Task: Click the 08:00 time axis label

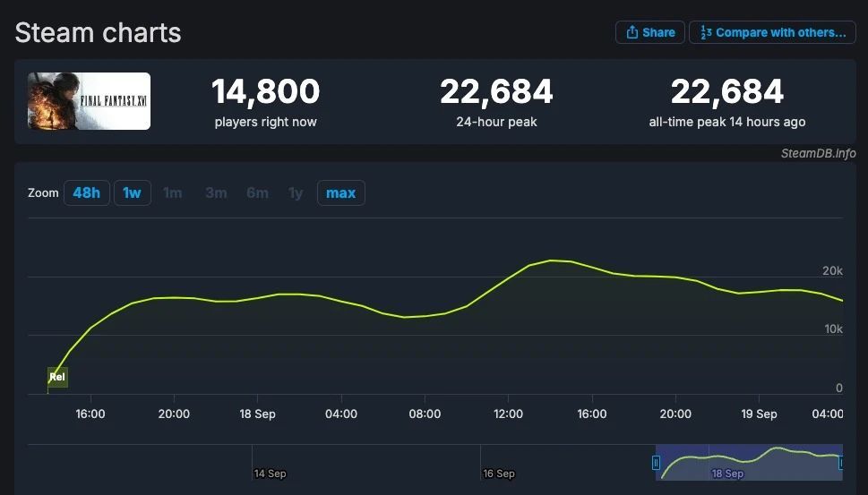Action: click(x=425, y=414)
